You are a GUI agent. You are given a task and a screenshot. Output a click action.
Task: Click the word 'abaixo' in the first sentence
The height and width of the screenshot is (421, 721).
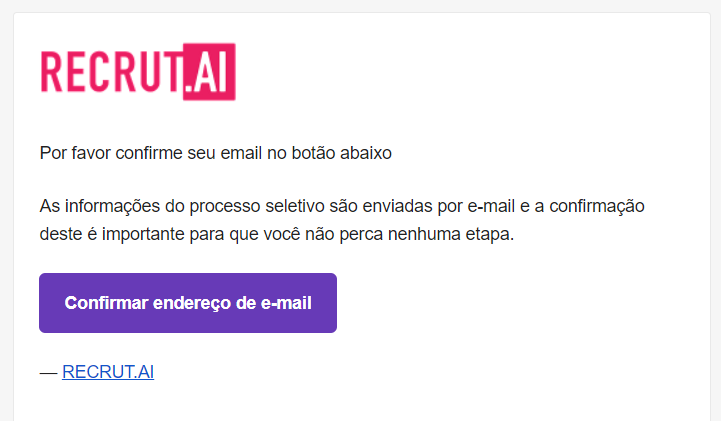click(x=366, y=153)
